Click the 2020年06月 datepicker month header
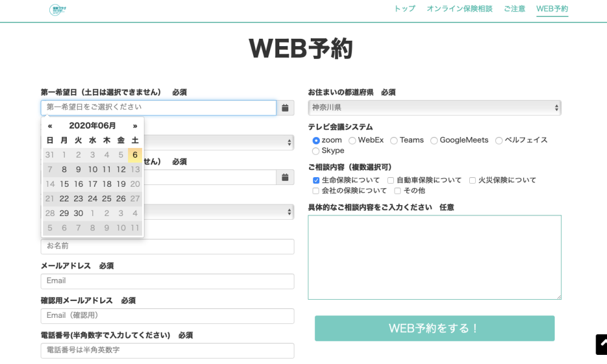607x364 pixels. 92,126
